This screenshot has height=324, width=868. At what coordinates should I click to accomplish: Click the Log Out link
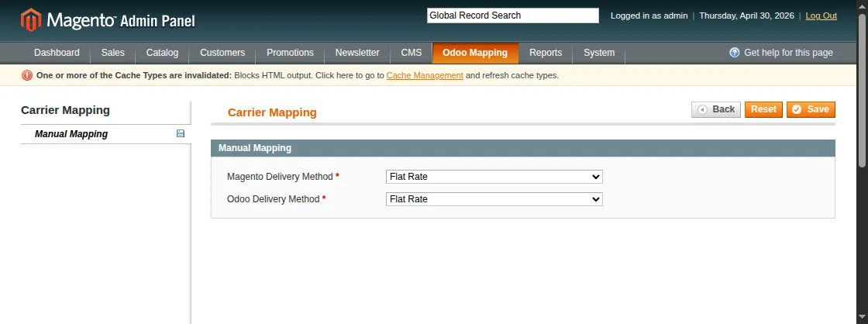(x=821, y=16)
